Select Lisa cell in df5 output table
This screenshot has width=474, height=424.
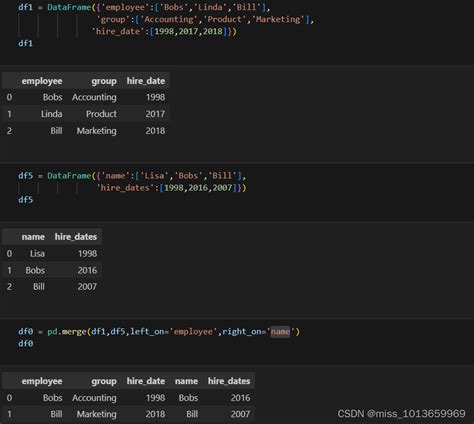coord(37,254)
